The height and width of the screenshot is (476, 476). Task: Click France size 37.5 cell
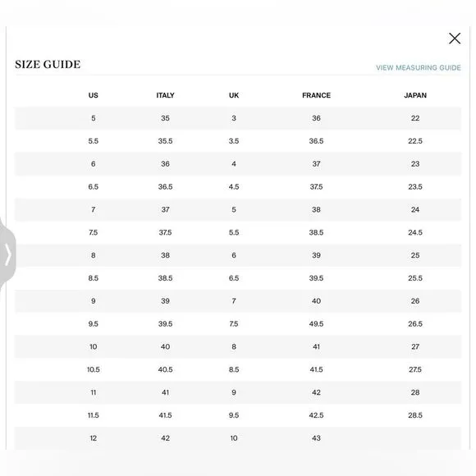click(316, 186)
